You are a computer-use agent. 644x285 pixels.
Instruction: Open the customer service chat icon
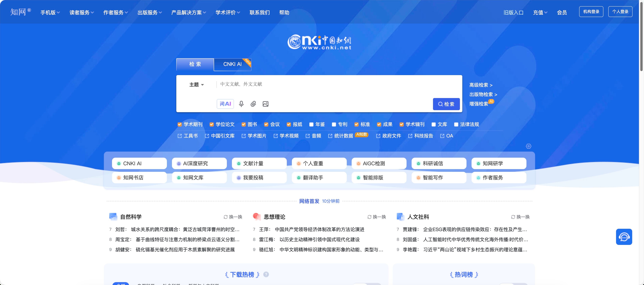(x=624, y=237)
